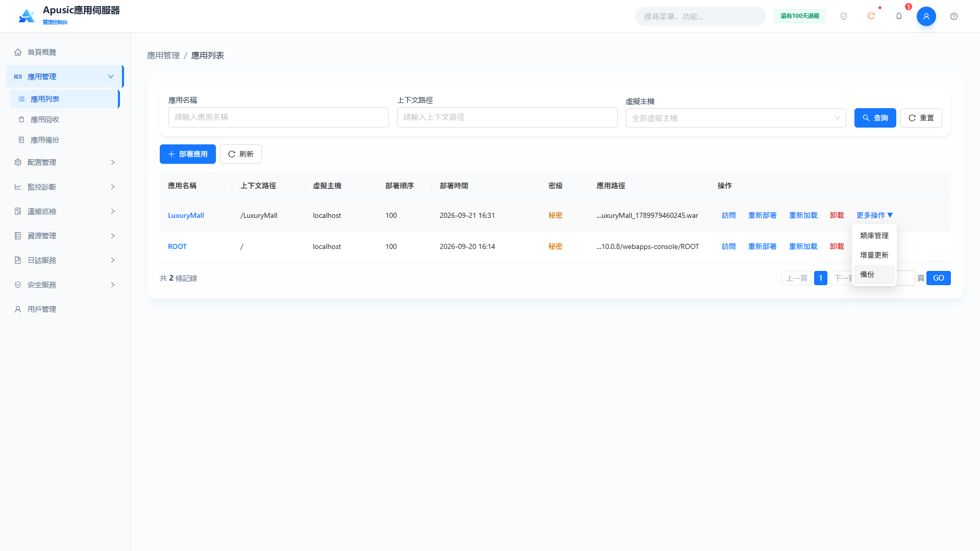Select 類庫管理 from the dropdown menu
Viewport: 980px width, 551px height.
(x=874, y=236)
